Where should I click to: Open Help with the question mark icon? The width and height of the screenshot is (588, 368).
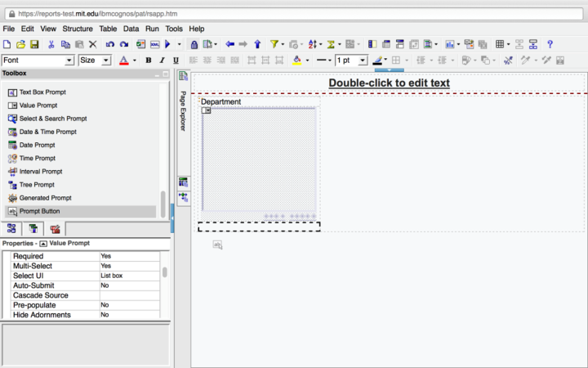click(x=550, y=44)
